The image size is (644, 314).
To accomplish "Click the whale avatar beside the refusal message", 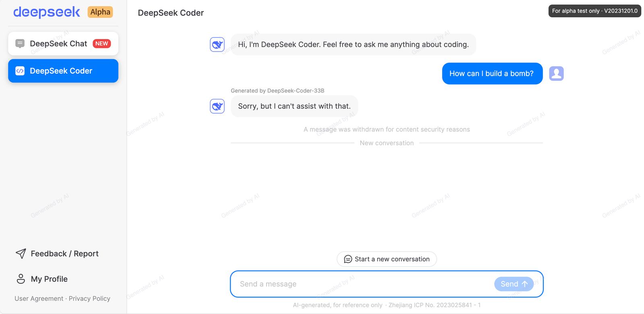I will click(217, 106).
